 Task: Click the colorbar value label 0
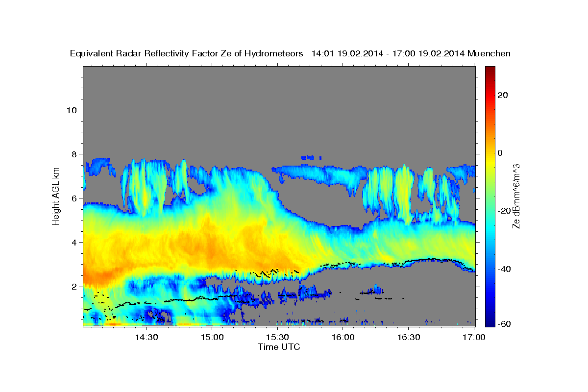point(500,153)
